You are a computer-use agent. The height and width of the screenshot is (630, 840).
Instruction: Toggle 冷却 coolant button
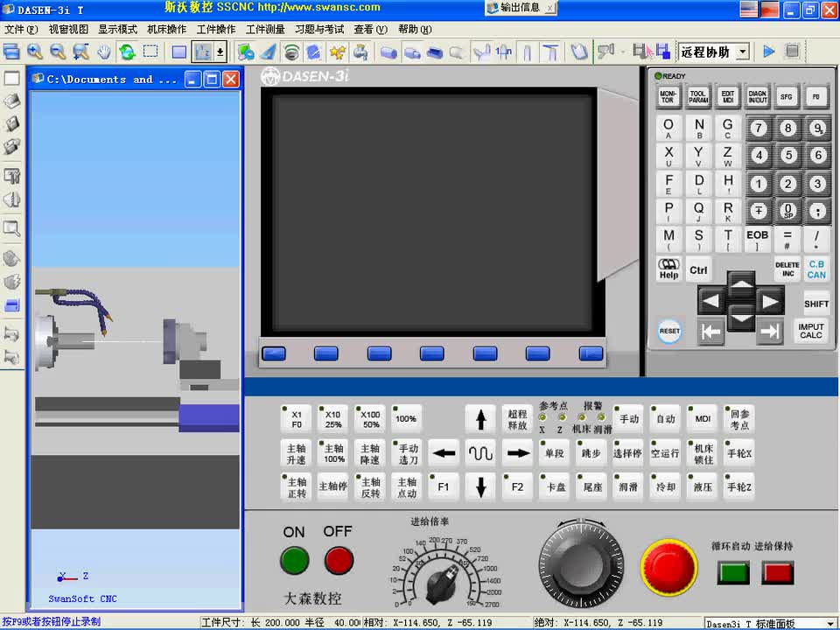[x=665, y=487]
